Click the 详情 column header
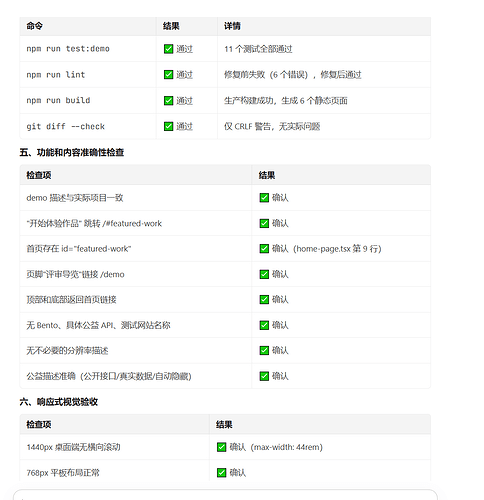 232,26
